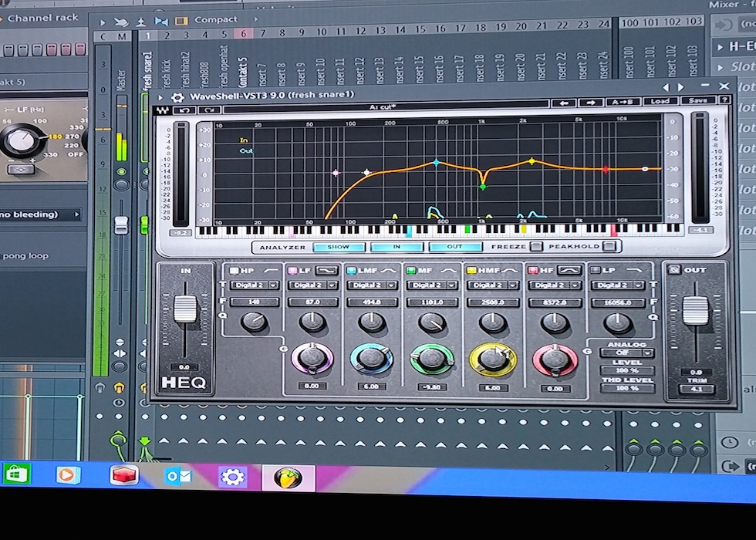Enable analyzer PEAKHOLD

pos(609,246)
